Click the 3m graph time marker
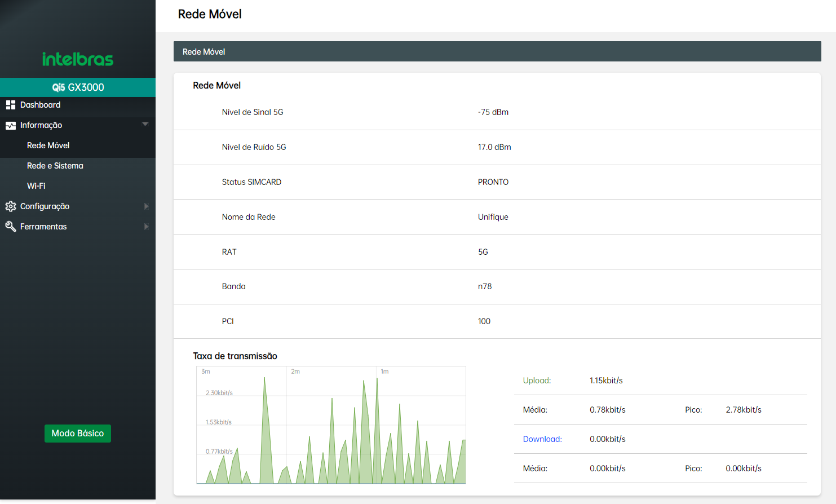 coord(206,372)
